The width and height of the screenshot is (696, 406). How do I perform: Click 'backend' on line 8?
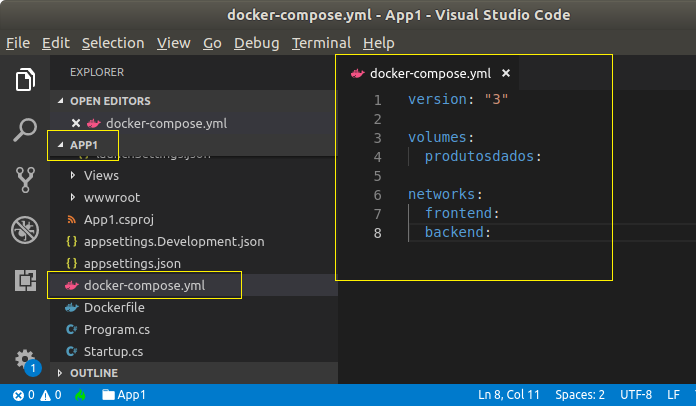coord(454,232)
